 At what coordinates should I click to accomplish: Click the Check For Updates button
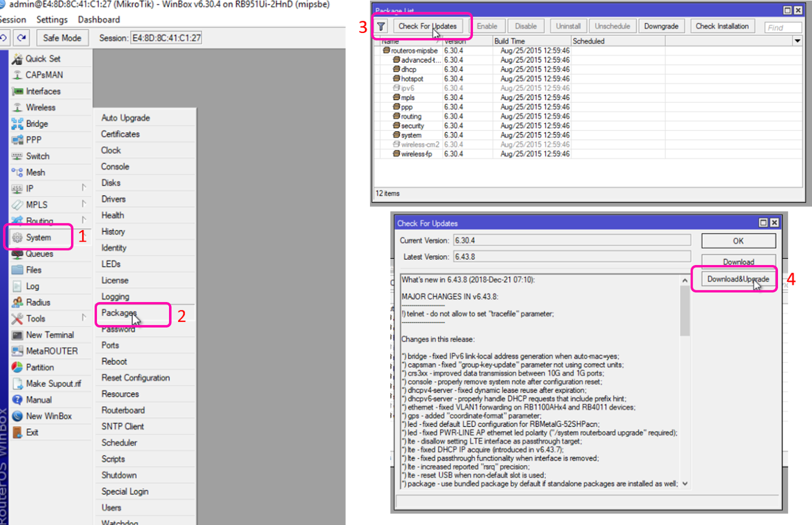point(427,26)
